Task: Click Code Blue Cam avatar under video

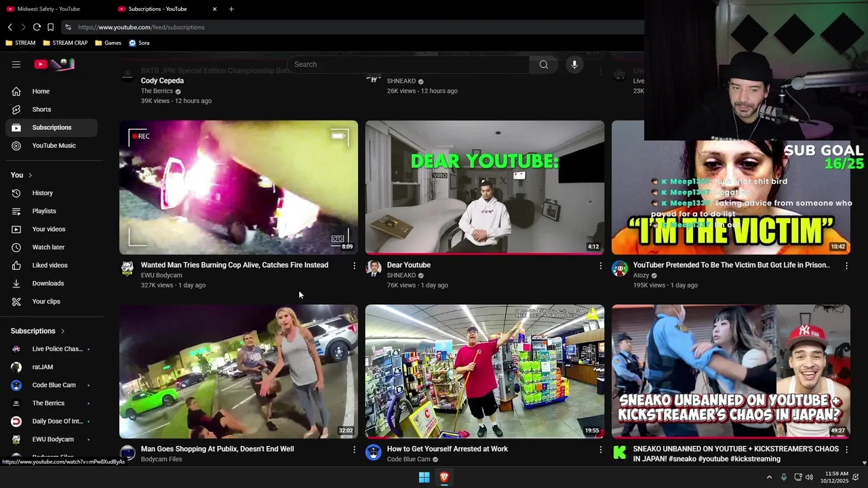Action: [x=374, y=453]
